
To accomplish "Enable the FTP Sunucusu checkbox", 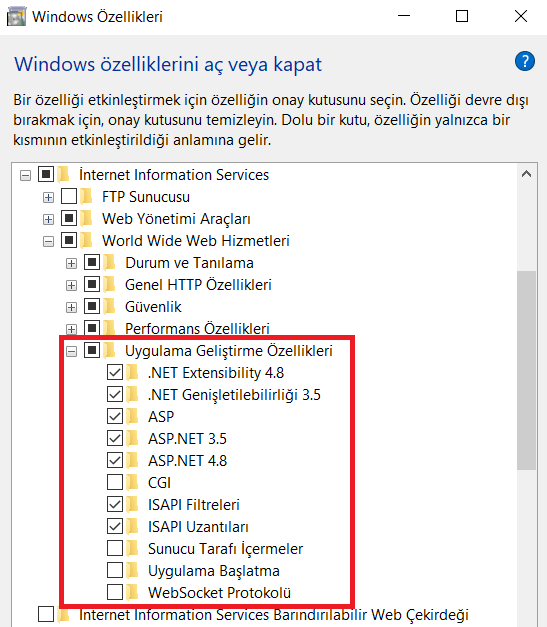I will (x=69, y=196).
